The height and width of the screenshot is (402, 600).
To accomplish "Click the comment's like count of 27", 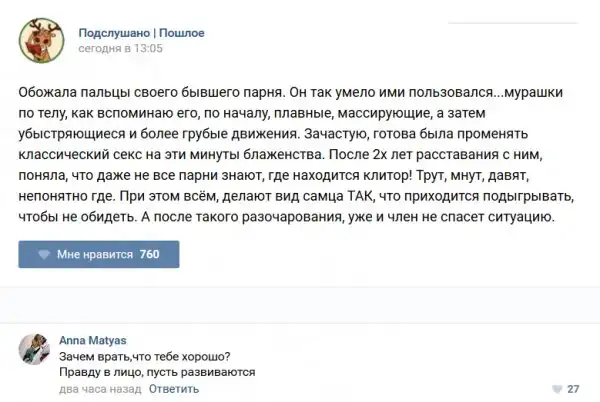I will click(x=573, y=389).
